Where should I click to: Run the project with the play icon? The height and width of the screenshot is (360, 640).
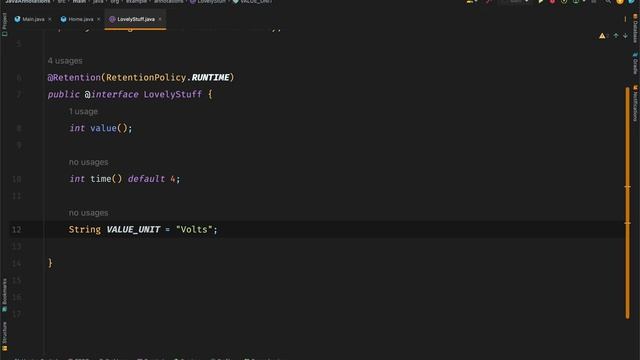(x=540, y=2)
